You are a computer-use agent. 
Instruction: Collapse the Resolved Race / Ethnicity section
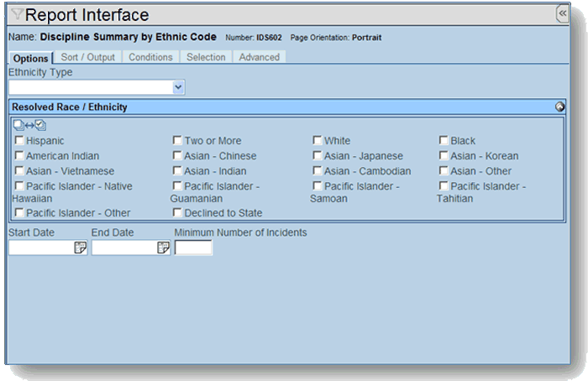(x=559, y=107)
